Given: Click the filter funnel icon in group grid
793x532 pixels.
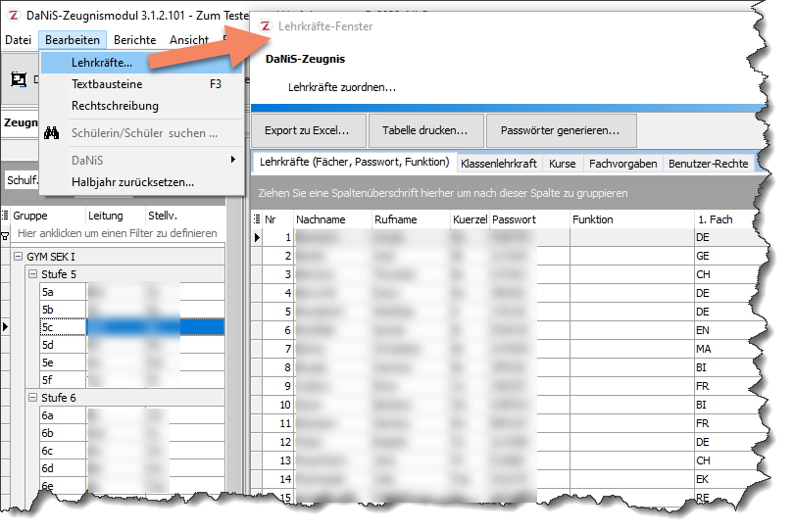Looking at the screenshot, I should tap(5, 235).
